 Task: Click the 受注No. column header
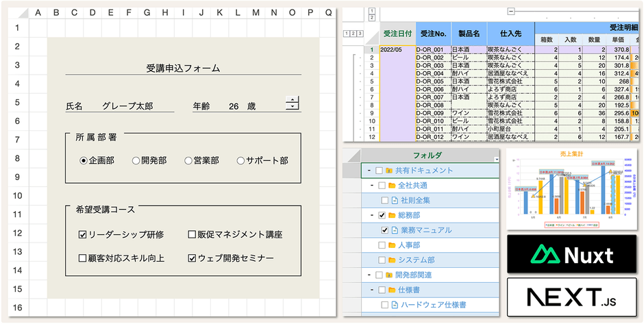432,33
